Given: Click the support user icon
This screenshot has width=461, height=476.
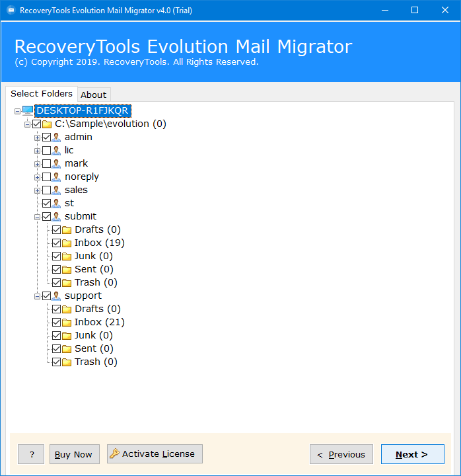Looking at the screenshot, I should 56,296.
